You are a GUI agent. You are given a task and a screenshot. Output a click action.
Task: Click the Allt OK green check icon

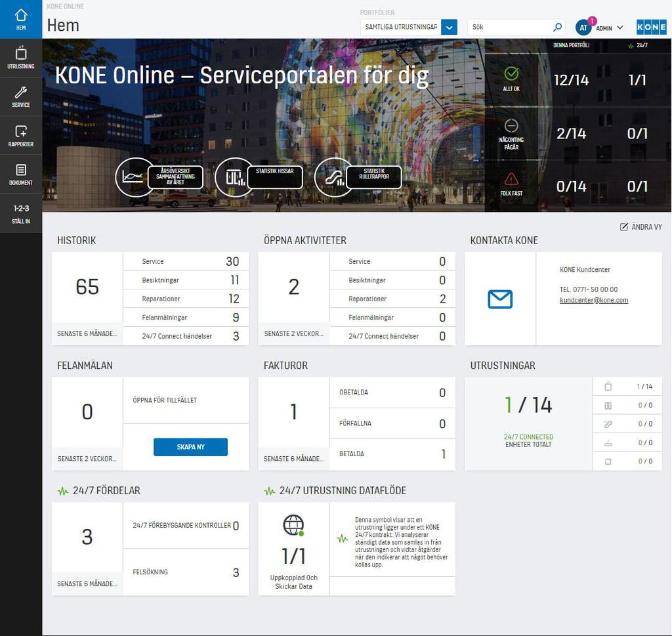(511, 74)
